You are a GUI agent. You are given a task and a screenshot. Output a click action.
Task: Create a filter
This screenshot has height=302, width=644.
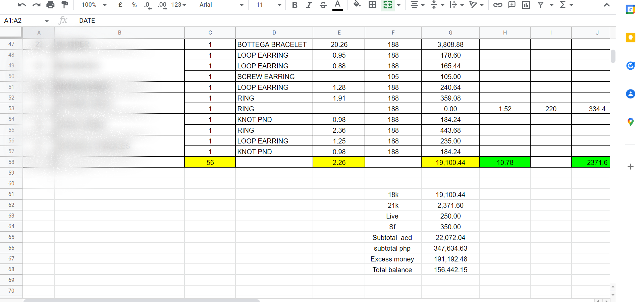(x=540, y=5)
